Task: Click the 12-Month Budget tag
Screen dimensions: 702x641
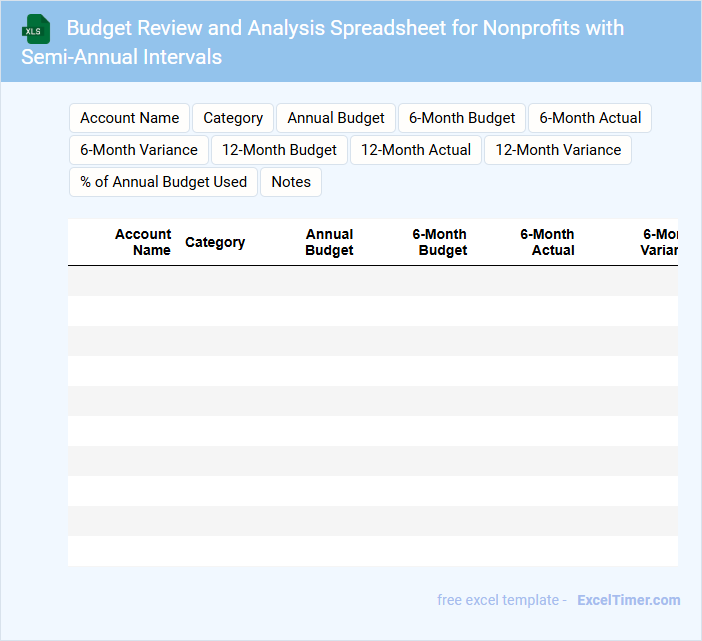Action: [279, 150]
